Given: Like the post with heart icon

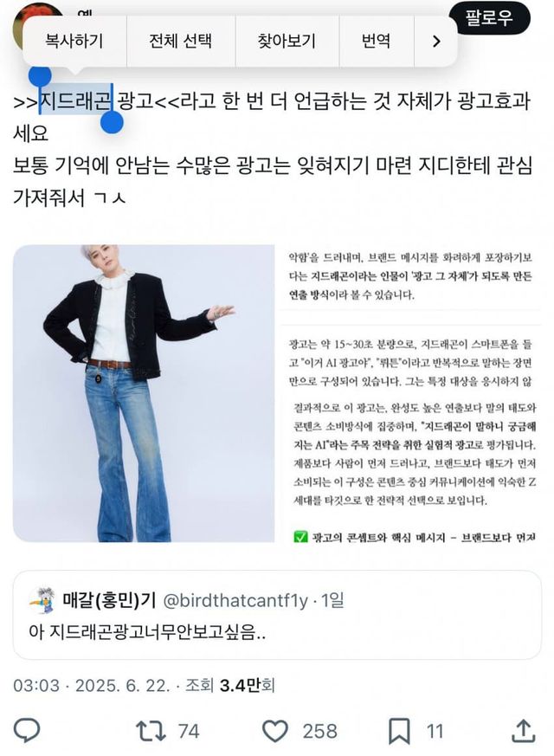Looking at the screenshot, I should tap(275, 731).
